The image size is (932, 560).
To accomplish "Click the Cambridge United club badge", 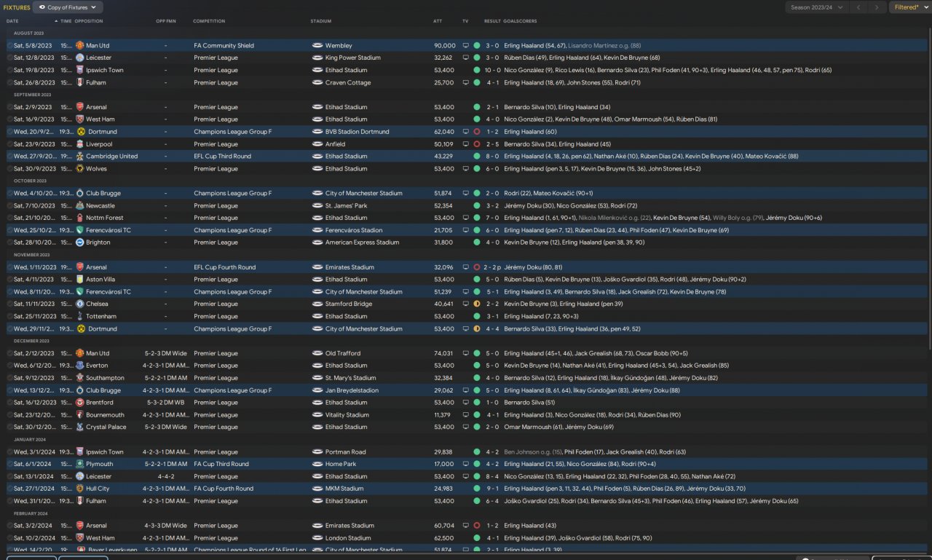I will coord(80,157).
